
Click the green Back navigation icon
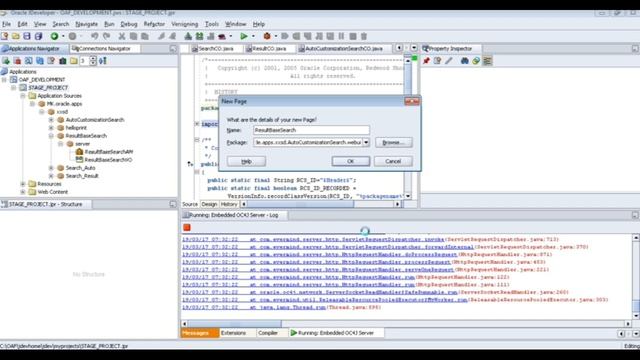(x=54, y=36)
